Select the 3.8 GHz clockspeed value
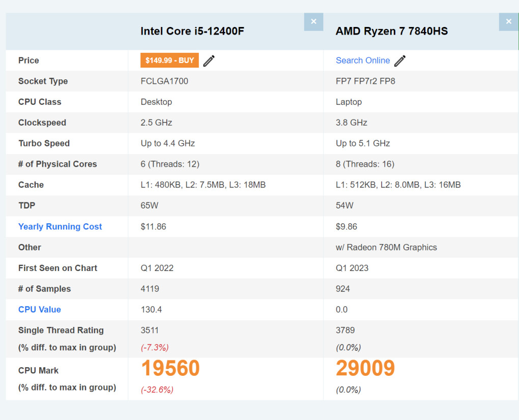The image size is (519, 420). pyautogui.click(x=352, y=123)
